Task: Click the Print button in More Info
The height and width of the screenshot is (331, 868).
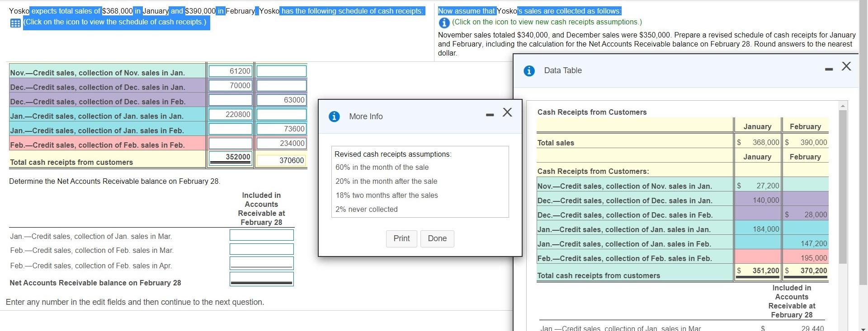Action: 401,238
